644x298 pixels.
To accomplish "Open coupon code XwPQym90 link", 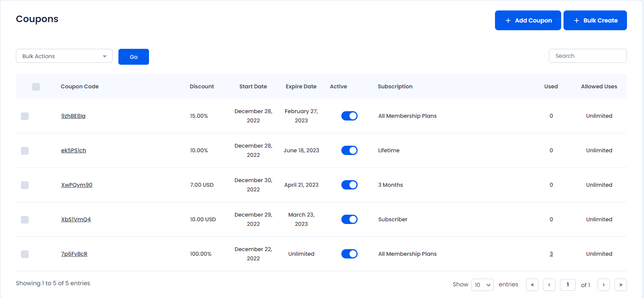I will pyautogui.click(x=77, y=185).
